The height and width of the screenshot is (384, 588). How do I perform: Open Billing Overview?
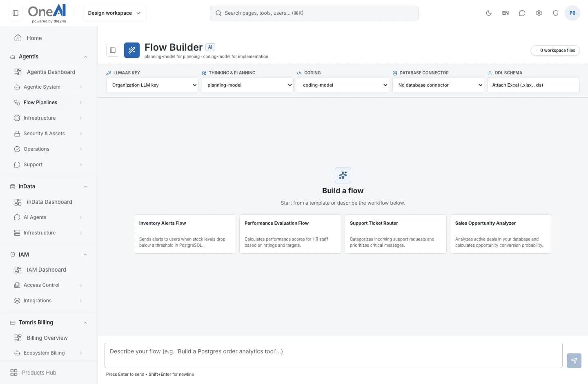[x=49, y=338]
